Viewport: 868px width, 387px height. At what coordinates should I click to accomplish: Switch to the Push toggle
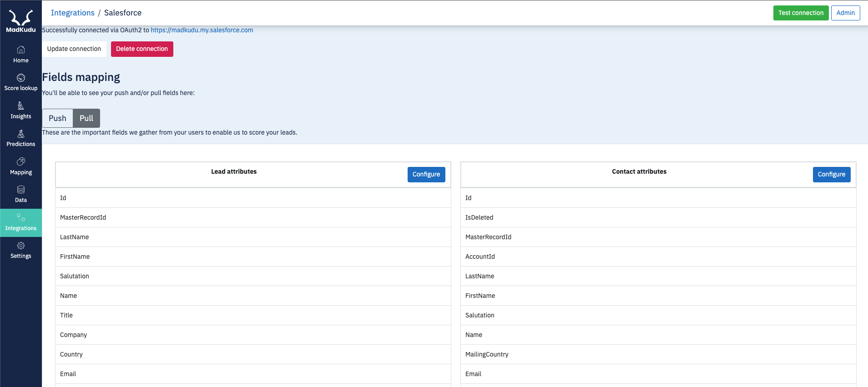(x=58, y=118)
